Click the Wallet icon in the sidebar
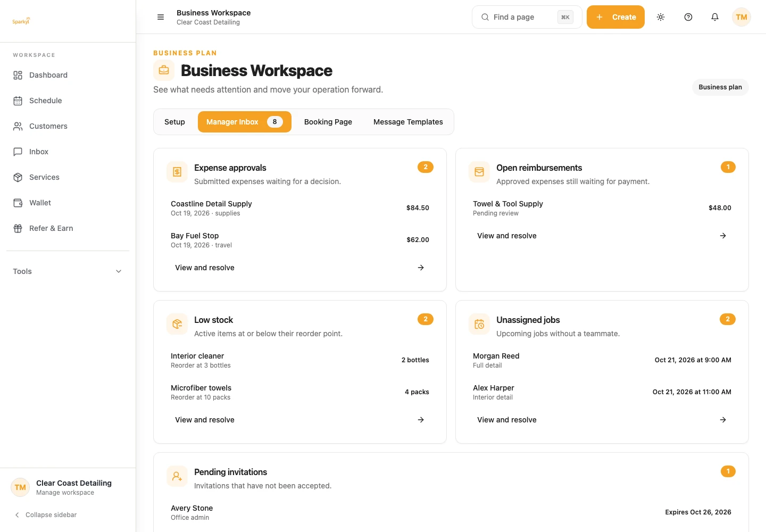766x532 pixels. pos(18,203)
